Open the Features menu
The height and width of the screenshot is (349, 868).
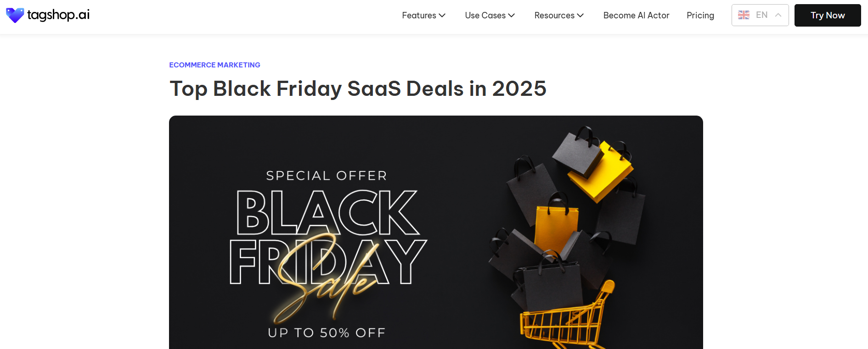click(419, 16)
